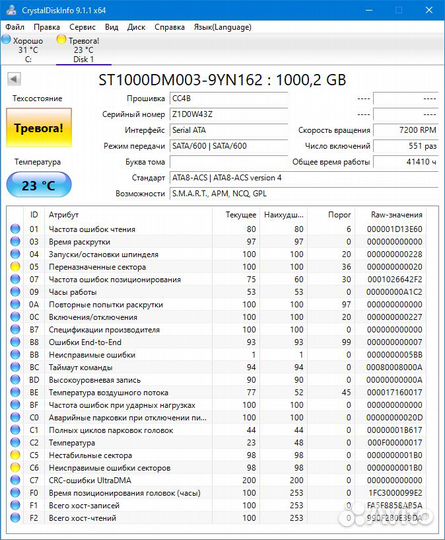Click the blue status icon for Часы работы
The image size is (445, 540).
pyautogui.click(x=15, y=292)
